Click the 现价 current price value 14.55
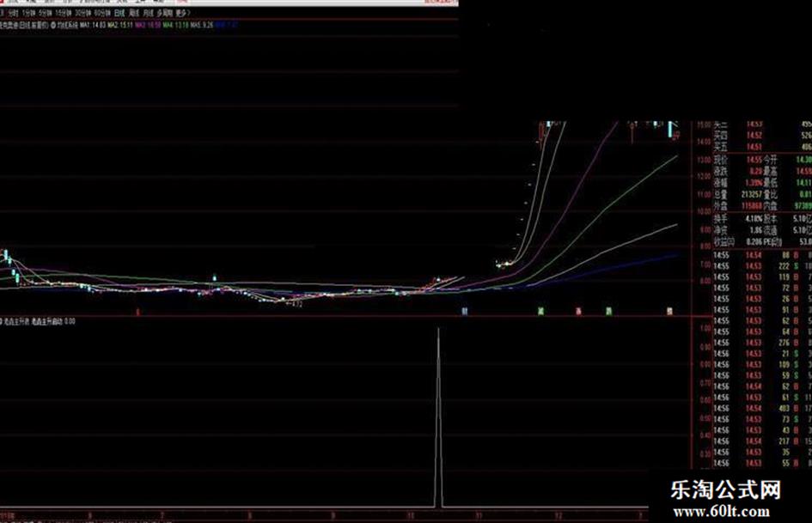 click(754, 160)
